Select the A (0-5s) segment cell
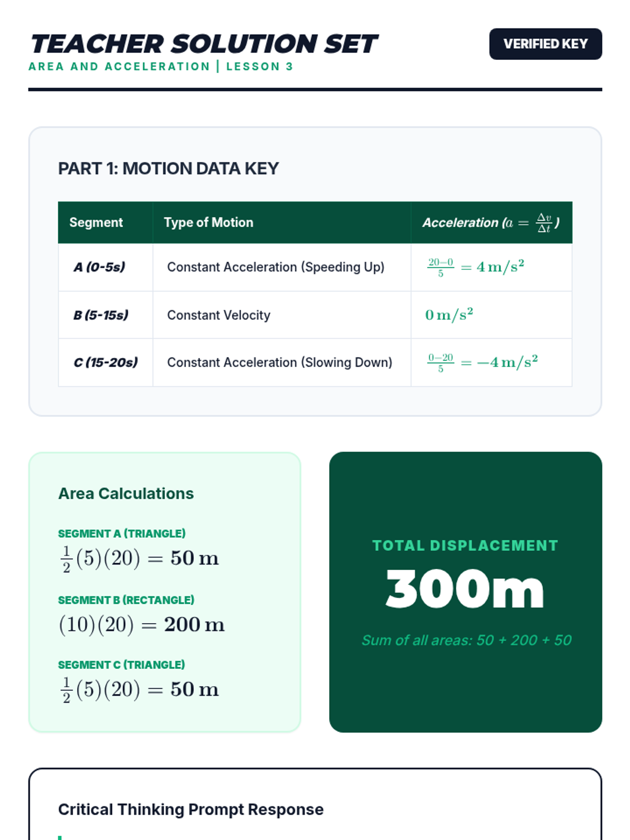Viewport: 630px width, 840px height. coord(99,267)
